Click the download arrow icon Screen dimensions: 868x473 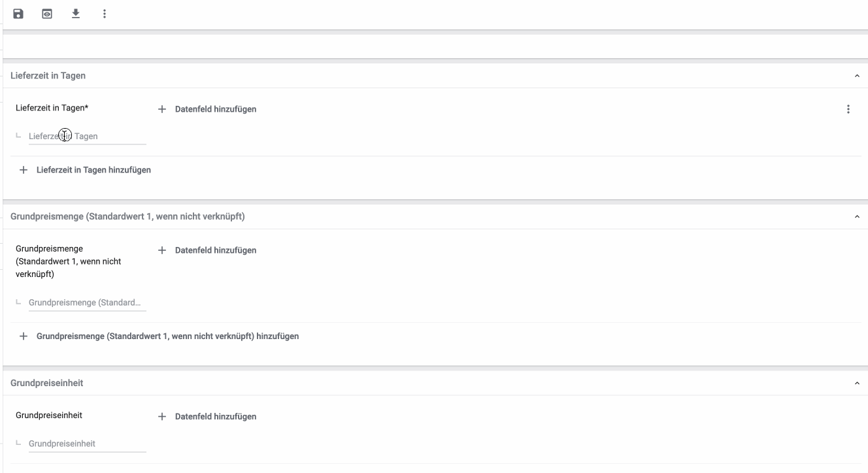tap(76, 14)
